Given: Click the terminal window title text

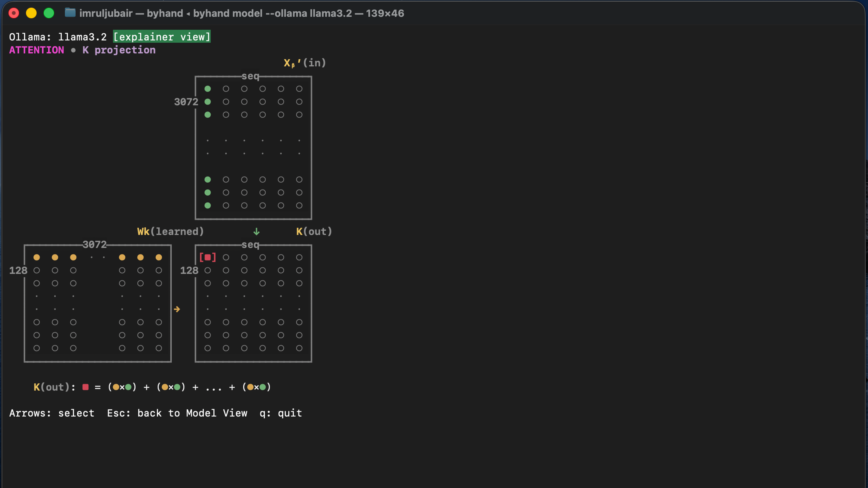Looking at the screenshot, I should click(x=242, y=13).
